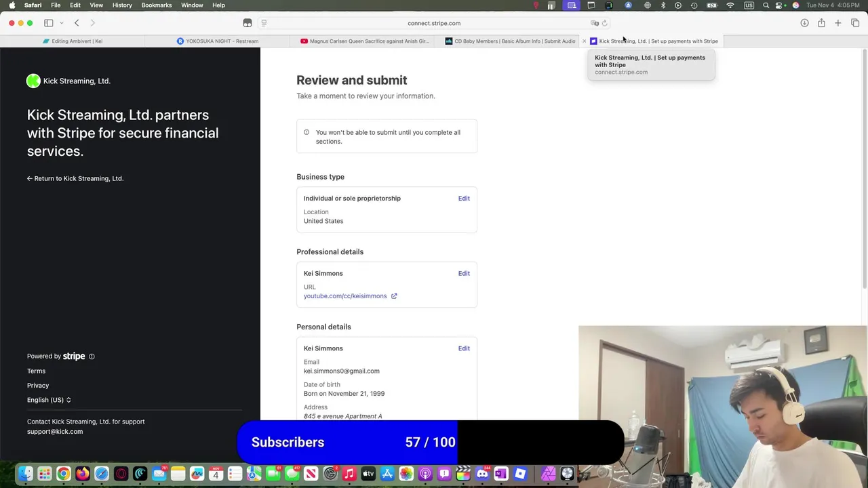Image resolution: width=868 pixels, height=488 pixels.
Task: Show Safari tab overview
Action: (x=855, y=23)
